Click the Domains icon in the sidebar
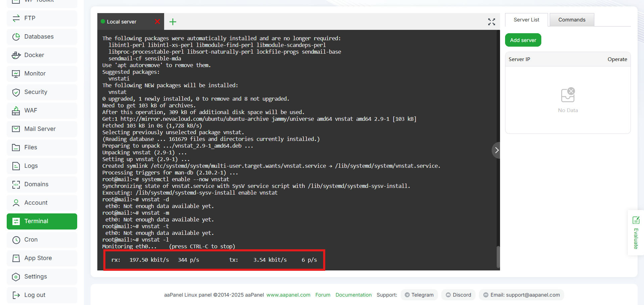 [16, 184]
